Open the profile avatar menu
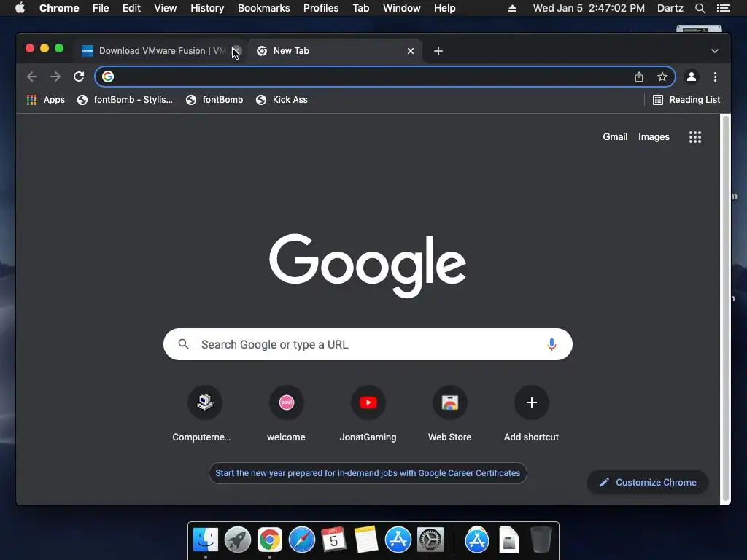This screenshot has height=560, width=747. (x=692, y=77)
